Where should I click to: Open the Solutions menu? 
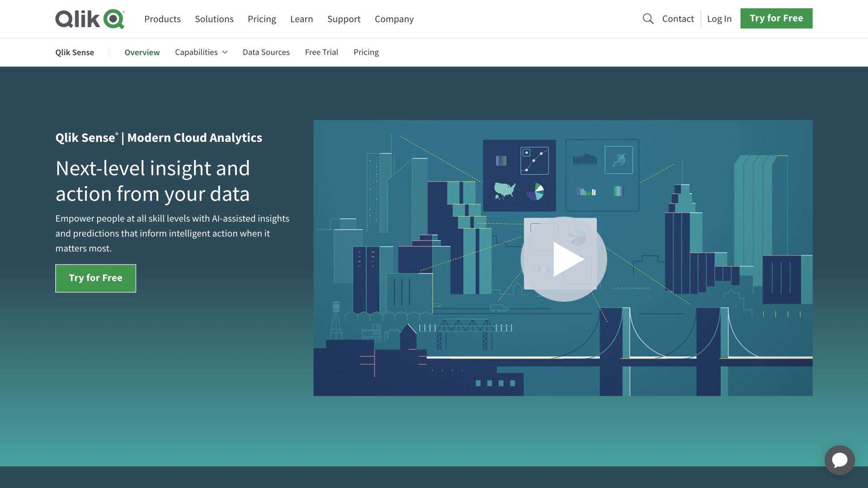[x=214, y=19]
